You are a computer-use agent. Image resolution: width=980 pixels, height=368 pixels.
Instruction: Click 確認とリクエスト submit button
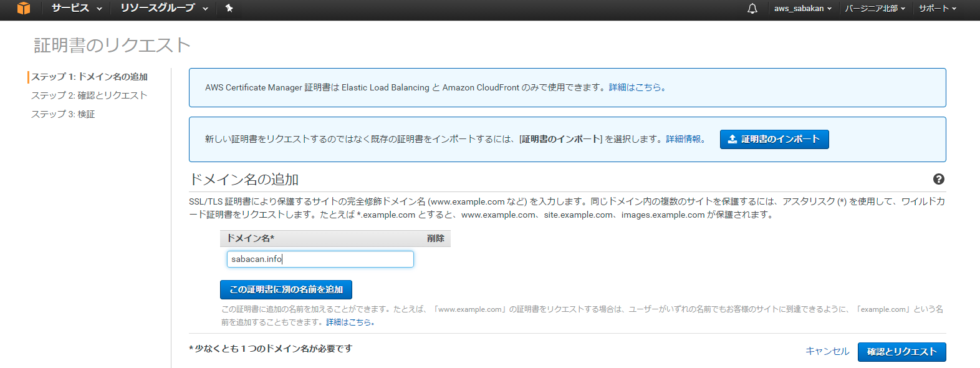pyautogui.click(x=901, y=352)
